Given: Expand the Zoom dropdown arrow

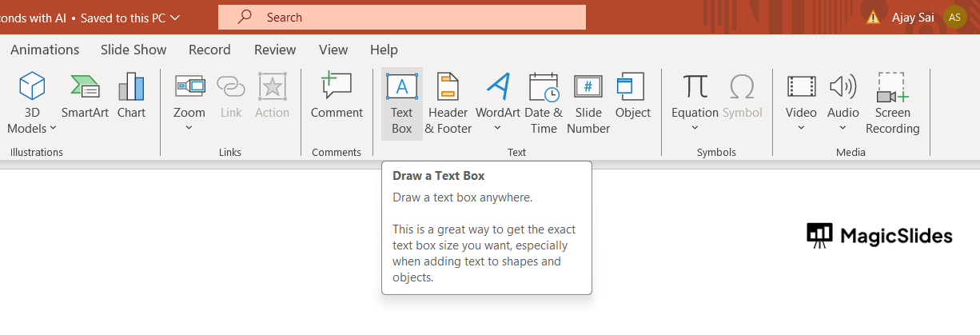Looking at the screenshot, I should point(189,128).
